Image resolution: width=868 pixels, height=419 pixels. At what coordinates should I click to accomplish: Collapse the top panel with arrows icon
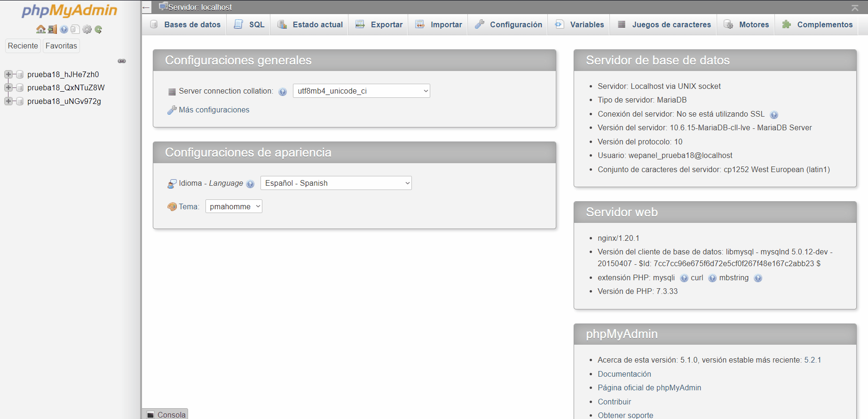click(855, 8)
